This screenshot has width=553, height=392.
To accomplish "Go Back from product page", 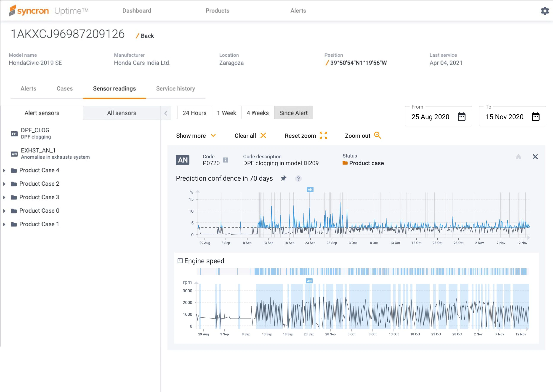I will [145, 36].
